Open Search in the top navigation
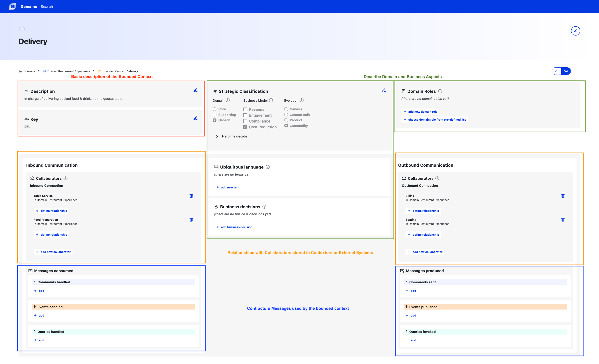The image size is (599, 364). tap(47, 7)
